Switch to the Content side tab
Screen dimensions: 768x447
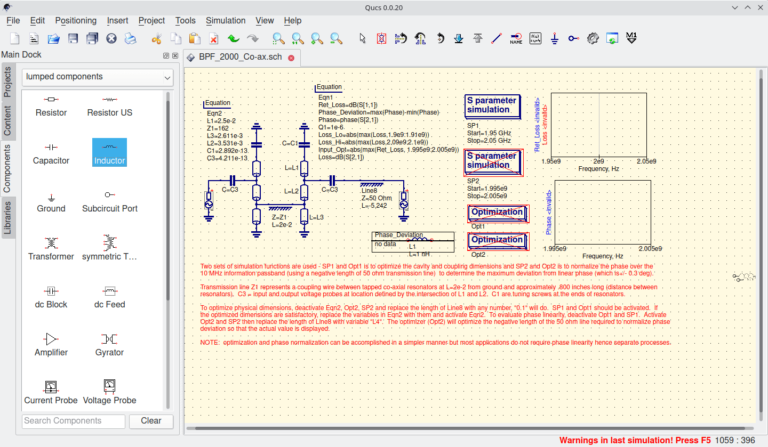[x=7, y=120]
